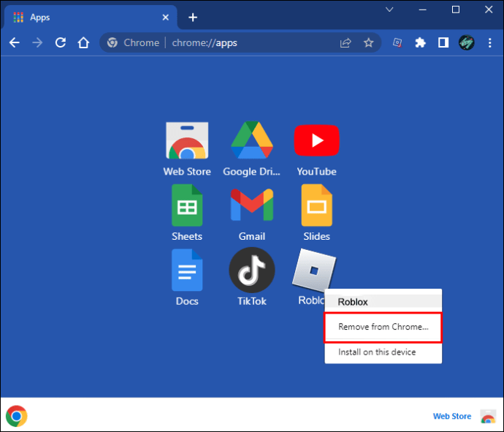This screenshot has width=504, height=432.
Task: Launch the Sheets app
Action: tap(186, 206)
